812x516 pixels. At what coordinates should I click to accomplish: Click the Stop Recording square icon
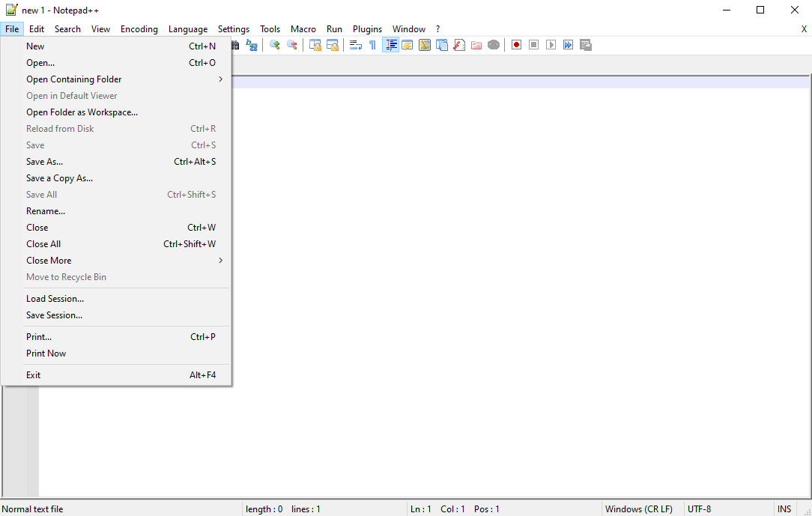533,45
